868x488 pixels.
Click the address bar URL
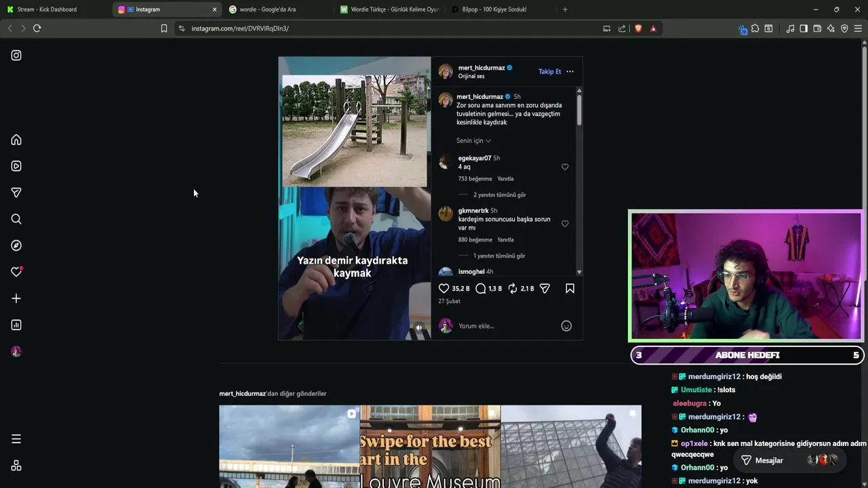(240, 28)
